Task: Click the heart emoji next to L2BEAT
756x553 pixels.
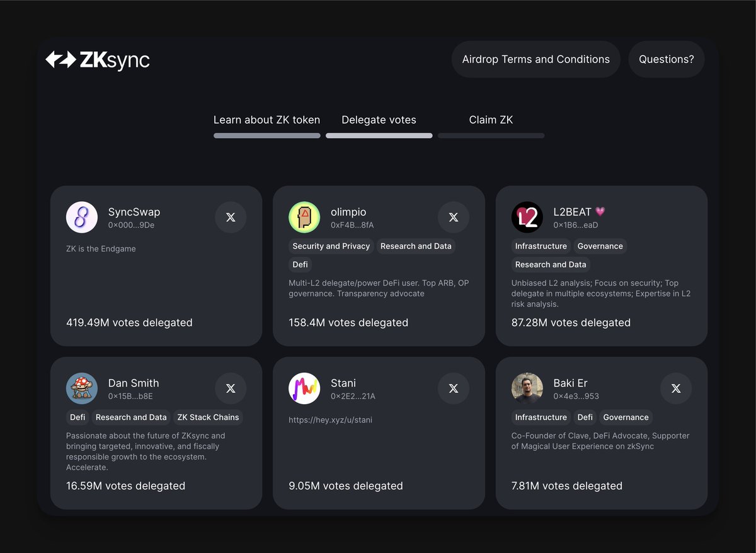Action: coord(600,212)
